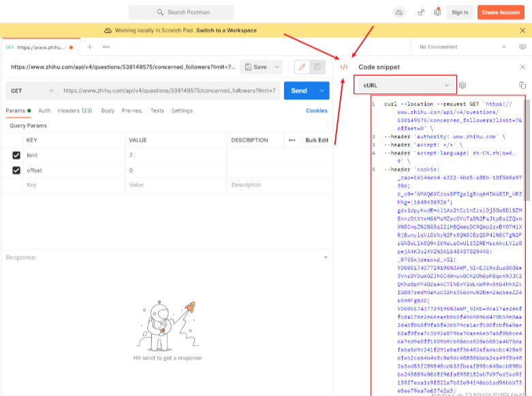Screen dimensions: 532x396
Task: Select the GET zhihu request tab
Action: (x=40, y=47)
